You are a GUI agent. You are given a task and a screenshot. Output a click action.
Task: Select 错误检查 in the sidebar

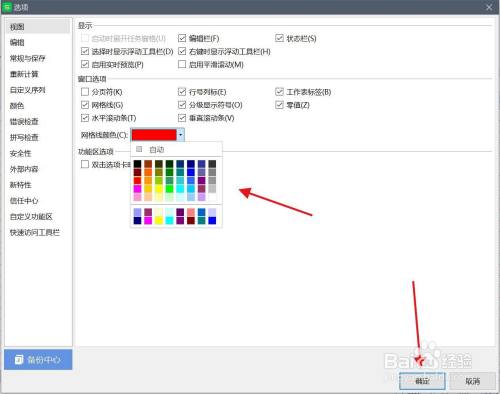pos(24,122)
